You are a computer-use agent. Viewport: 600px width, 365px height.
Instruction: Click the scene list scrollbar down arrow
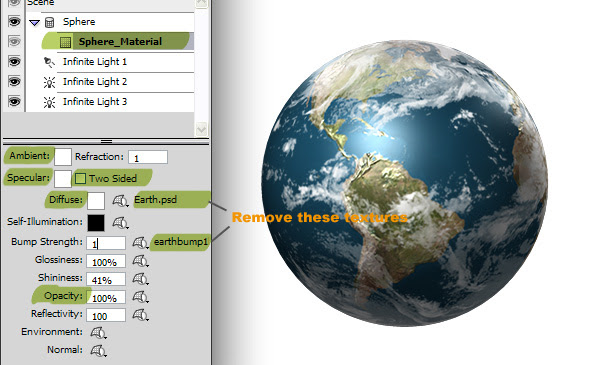coord(201,129)
